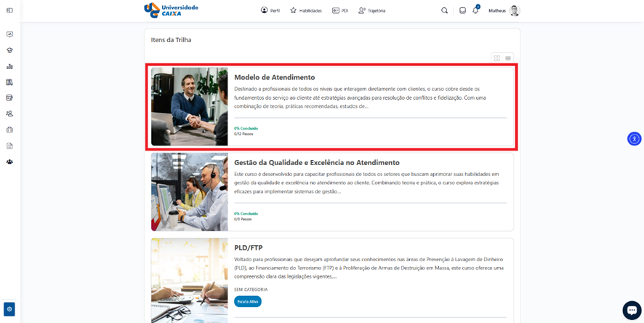The image size is (644, 323).
Task: Open the blue settings gear button
Action: point(9,309)
